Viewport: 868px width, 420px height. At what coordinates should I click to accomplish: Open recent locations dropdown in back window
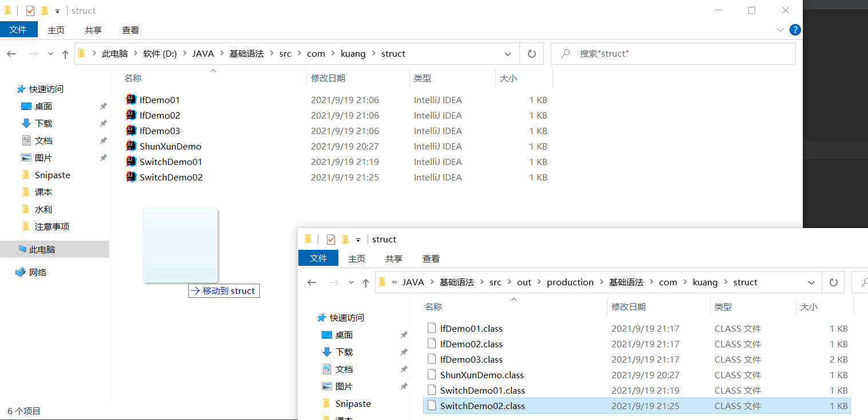click(x=50, y=54)
